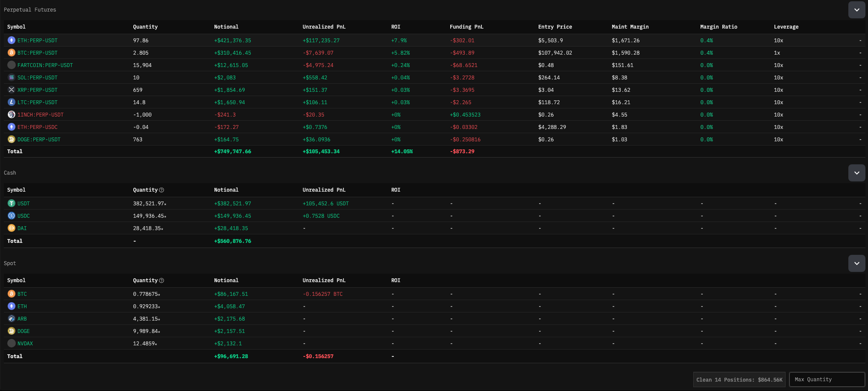The height and width of the screenshot is (391, 868).
Task: Open the Quantity help icon in Cash table
Action: coord(161,190)
